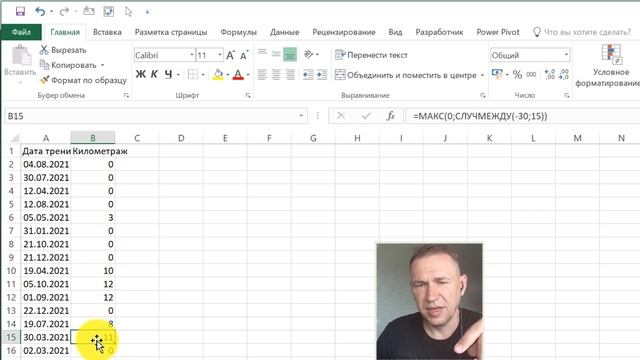Open the Шрифт group dialog launcher

(248, 96)
